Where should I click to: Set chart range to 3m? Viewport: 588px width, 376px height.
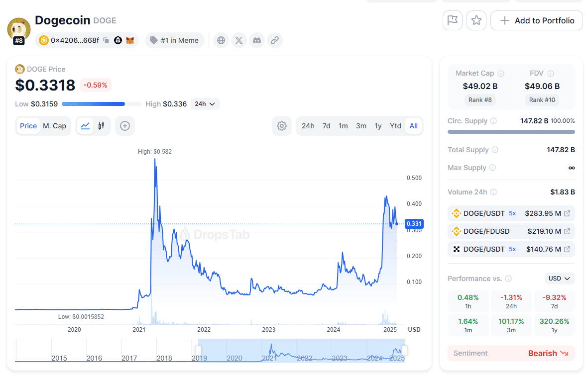361,126
